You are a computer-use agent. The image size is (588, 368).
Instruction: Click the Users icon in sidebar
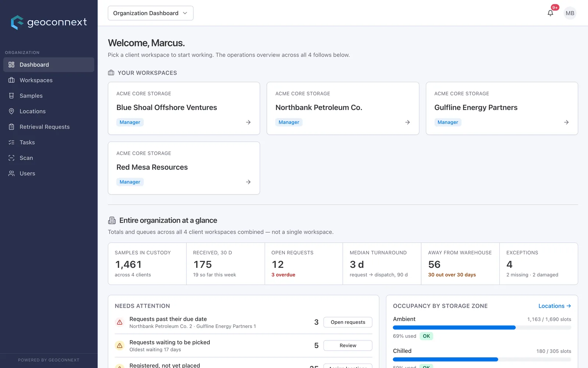pos(11,173)
